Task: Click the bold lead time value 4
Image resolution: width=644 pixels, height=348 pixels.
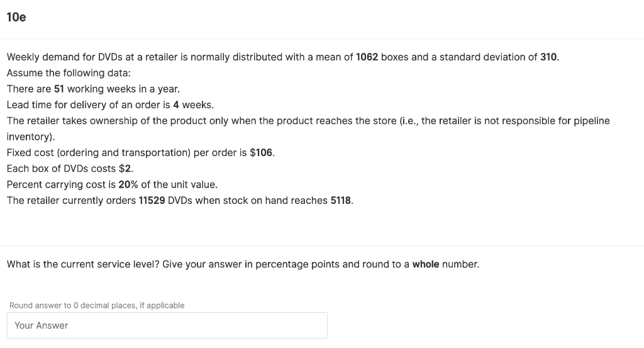Action: point(176,105)
